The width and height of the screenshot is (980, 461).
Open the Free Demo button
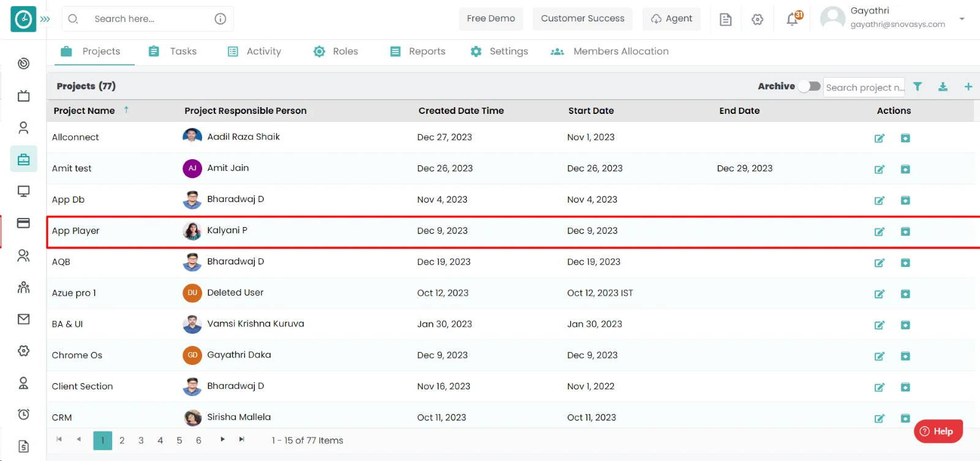click(491, 18)
